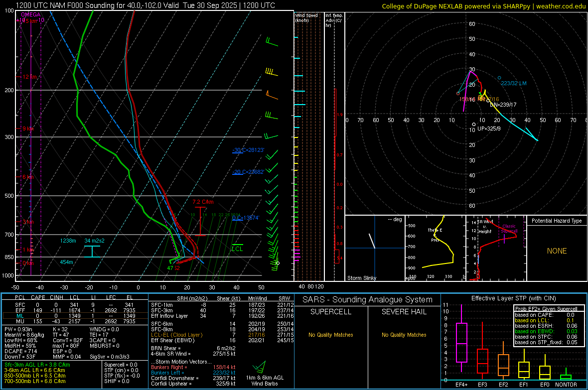The width and height of the screenshot is (588, 390).
Task: Select the Wind Speed (knots) header
Action: 306,17
